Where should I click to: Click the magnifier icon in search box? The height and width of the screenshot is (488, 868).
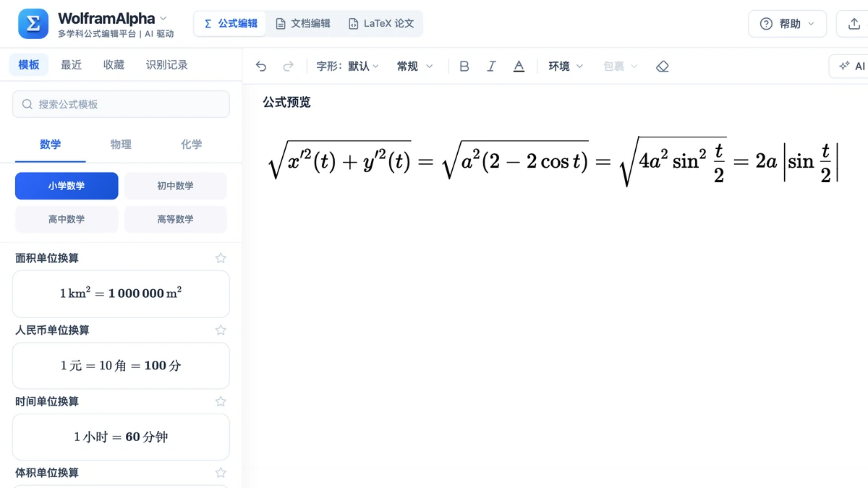click(27, 104)
